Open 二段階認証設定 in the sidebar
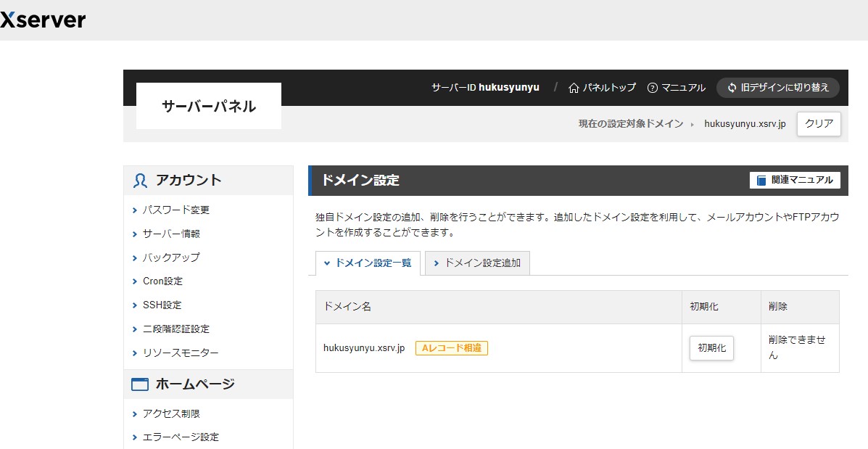The width and height of the screenshot is (868, 449). click(176, 329)
